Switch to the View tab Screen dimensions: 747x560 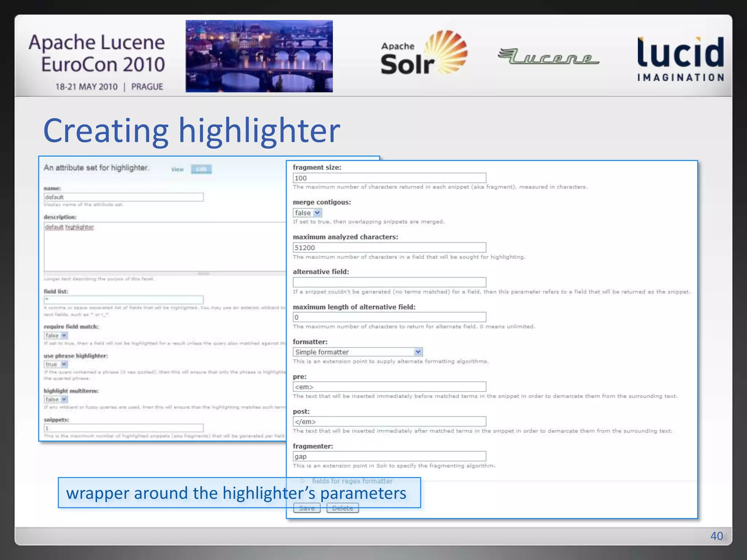tap(178, 170)
